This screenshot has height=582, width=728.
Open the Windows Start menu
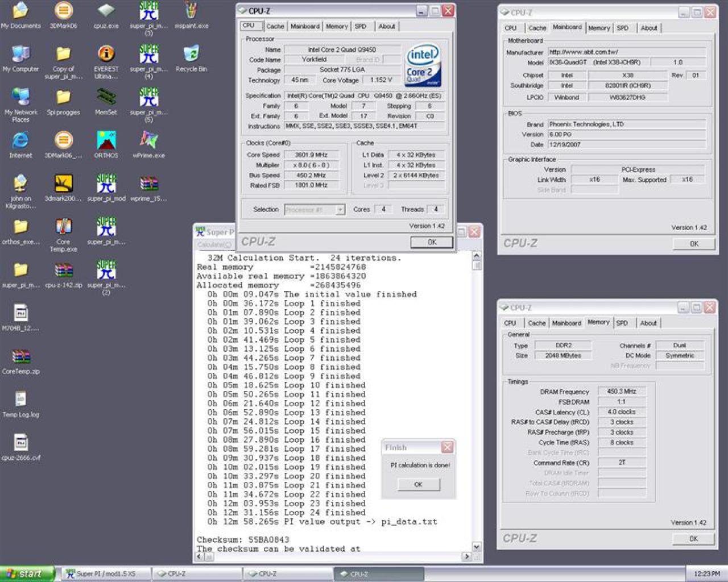coord(27,574)
